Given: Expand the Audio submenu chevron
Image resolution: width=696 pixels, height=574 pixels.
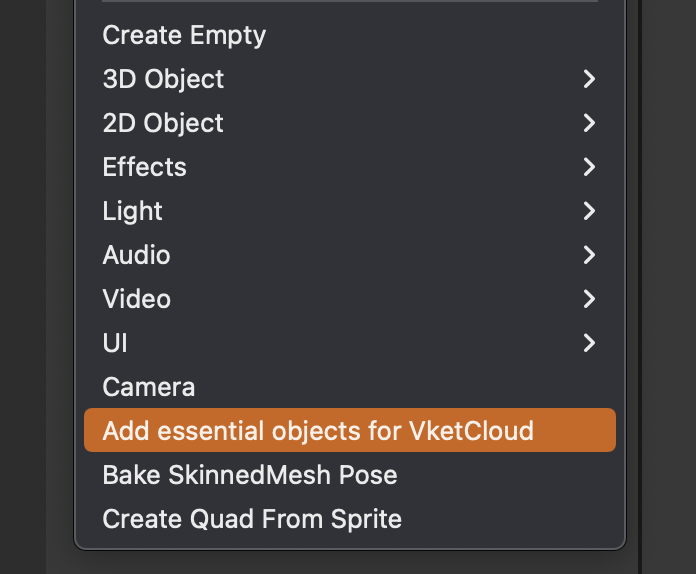Looking at the screenshot, I should pyautogui.click(x=589, y=255).
